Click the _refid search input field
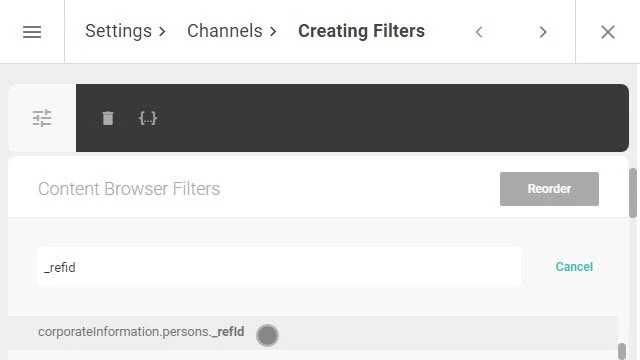Viewport: 640px width, 360px height. 279,267
